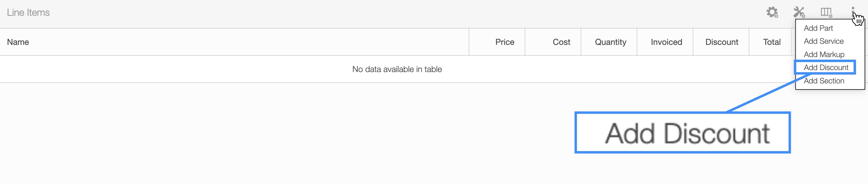This screenshot has width=868, height=184.
Task: Click the blank area below the table
Action: click(270, 135)
